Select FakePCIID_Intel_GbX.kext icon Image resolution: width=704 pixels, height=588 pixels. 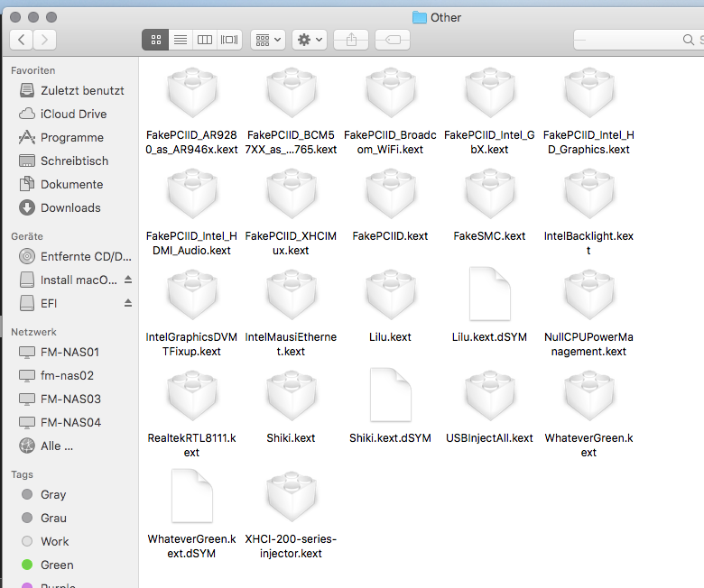[x=490, y=93]
